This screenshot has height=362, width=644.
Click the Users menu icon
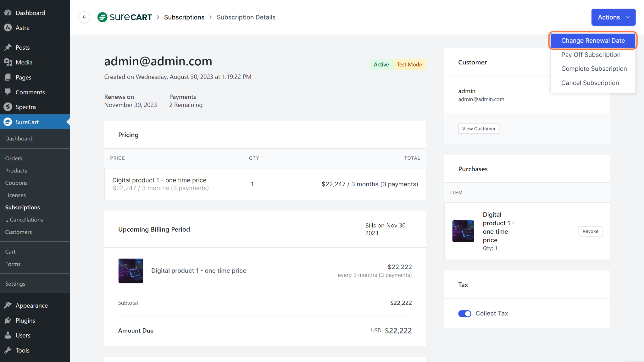tap(7, 335)
